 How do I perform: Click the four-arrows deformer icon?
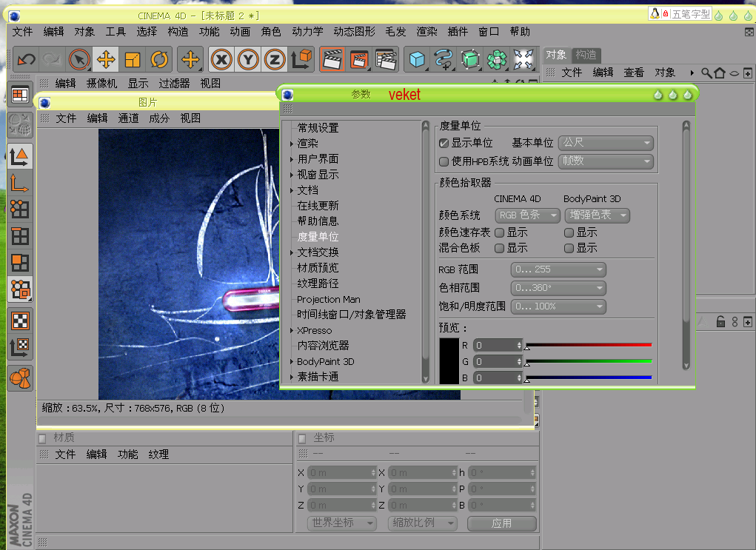523,60
